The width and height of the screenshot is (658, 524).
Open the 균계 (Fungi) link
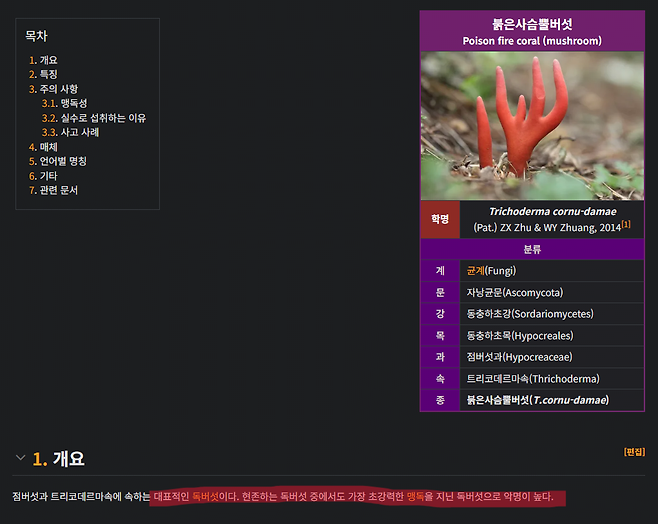[x=475, y=271]
